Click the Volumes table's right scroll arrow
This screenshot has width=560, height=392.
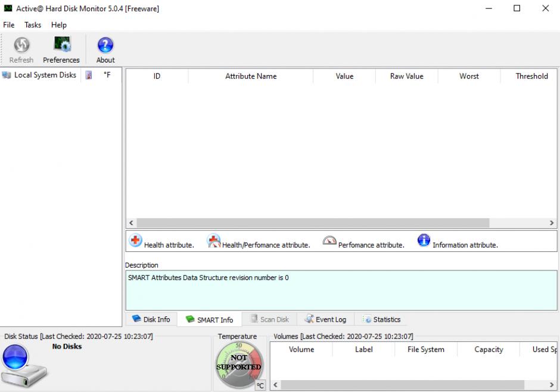(x=552, y=385)
